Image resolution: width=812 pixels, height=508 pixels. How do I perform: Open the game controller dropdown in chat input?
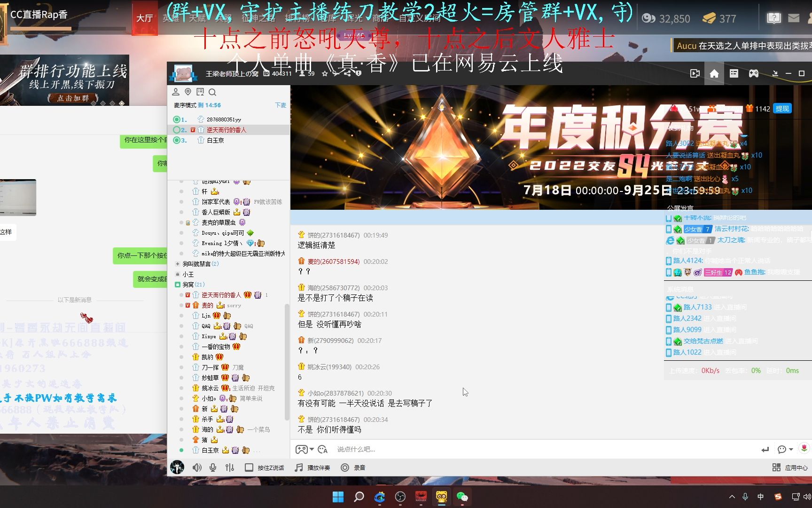(x=304, y=449)
